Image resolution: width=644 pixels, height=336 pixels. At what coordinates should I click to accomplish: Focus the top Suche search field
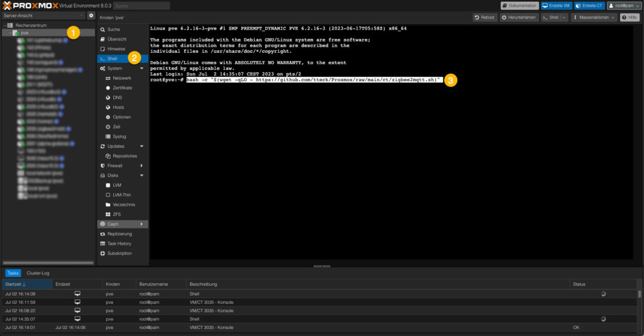[142, 6]
